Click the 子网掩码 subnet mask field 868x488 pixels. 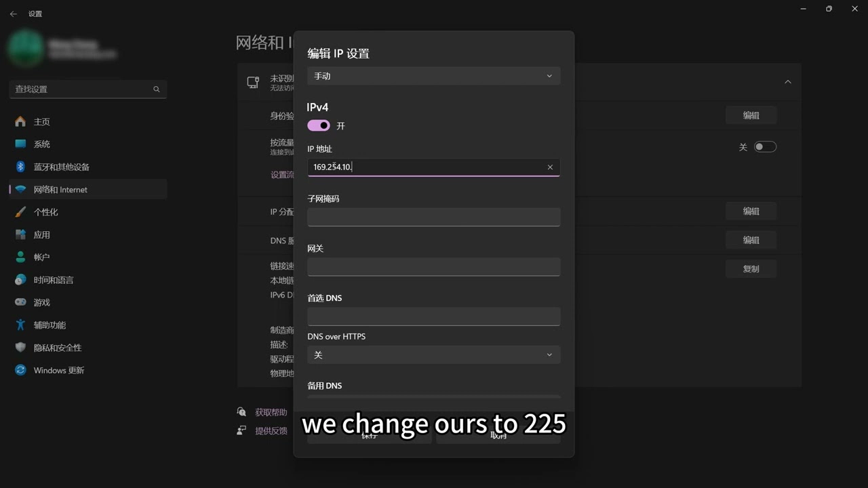[x=434, y=217]
